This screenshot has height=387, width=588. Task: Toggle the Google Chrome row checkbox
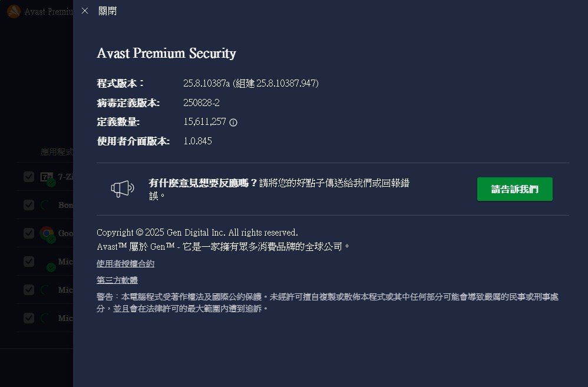(29, 233)
